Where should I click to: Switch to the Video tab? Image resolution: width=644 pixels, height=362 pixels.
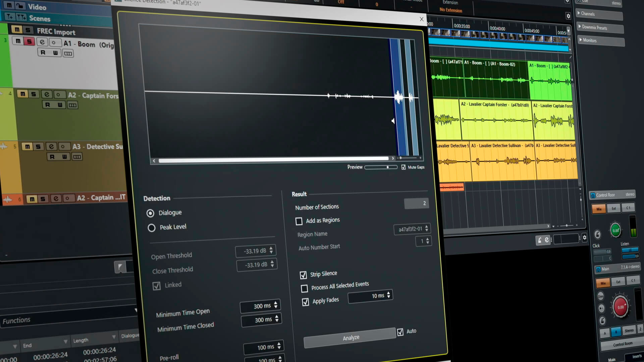coord(37,7)
